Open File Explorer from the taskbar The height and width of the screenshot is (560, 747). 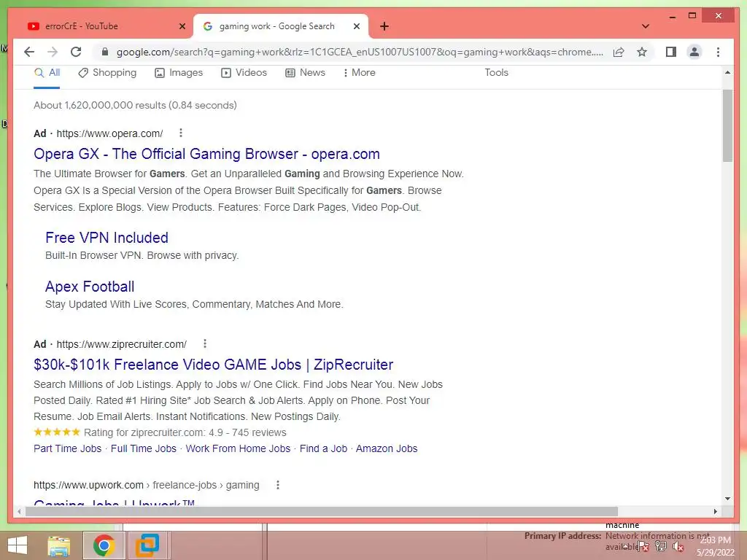[59, 545]
